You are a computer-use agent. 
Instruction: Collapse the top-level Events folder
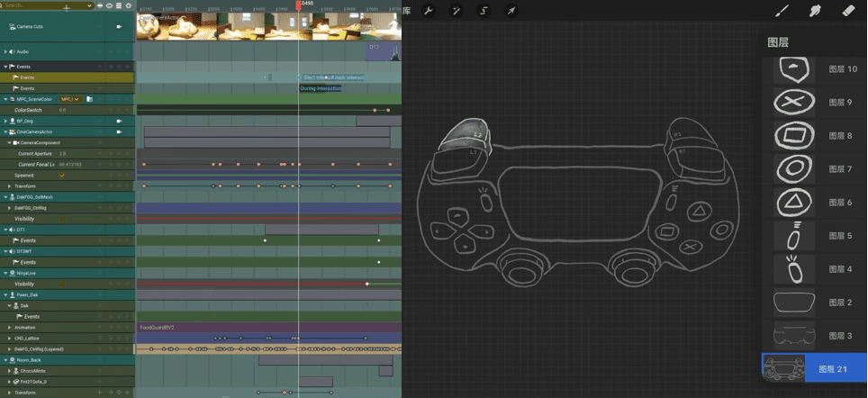tap(5, 67)
